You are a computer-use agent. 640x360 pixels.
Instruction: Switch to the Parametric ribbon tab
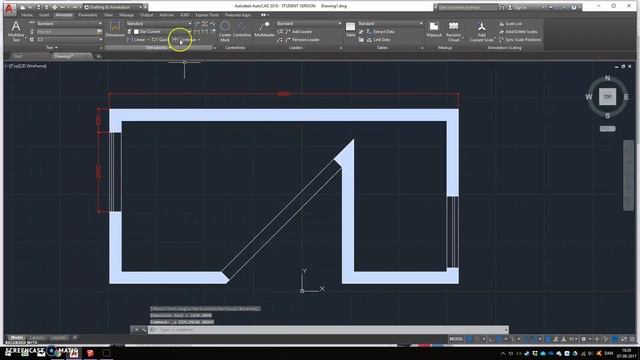point(88,15)
